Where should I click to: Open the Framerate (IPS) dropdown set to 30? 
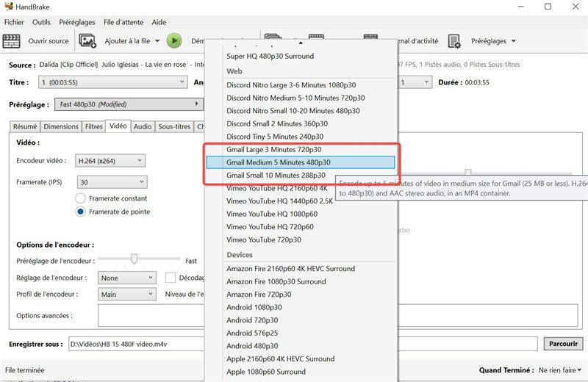click(112, 182)
